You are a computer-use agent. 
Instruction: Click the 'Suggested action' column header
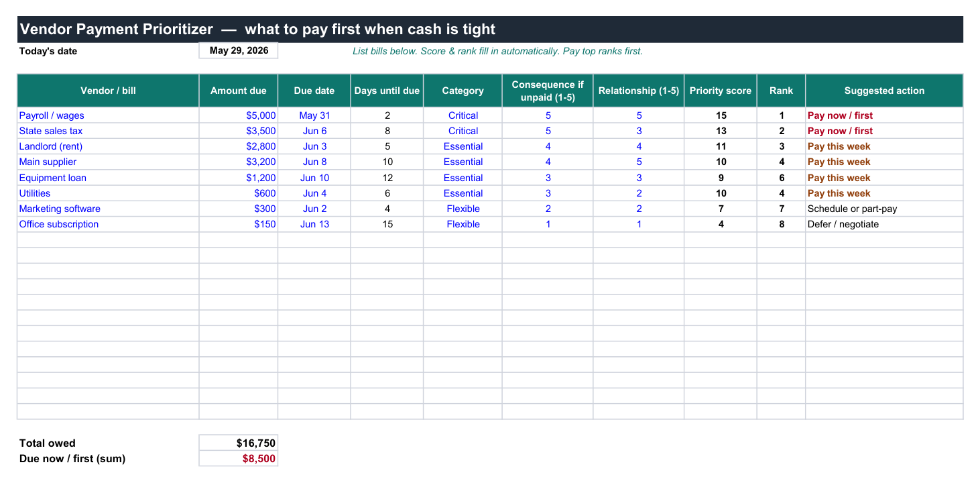pyautogui.click(x=884, y=91)
